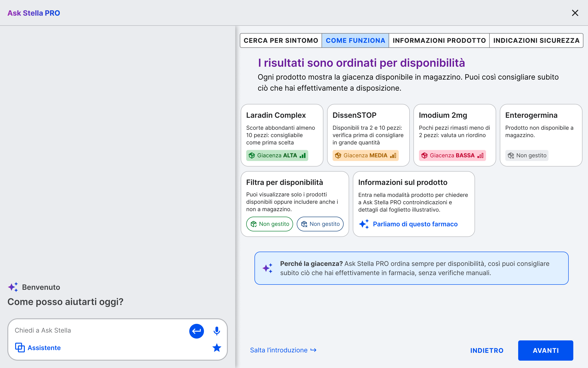The height and width of the screenshot is (368, 588).
Task: Click the Ask Stella PRO title
Action: coord(34,13)
